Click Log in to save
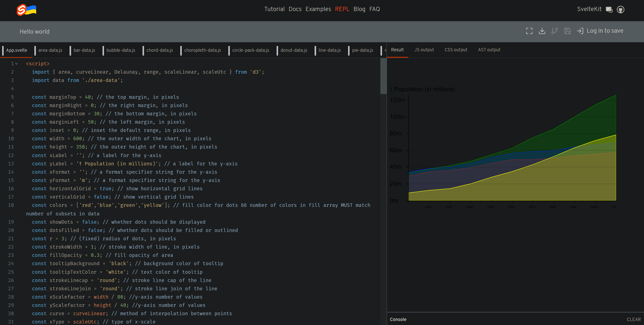The height and width of the screenshot is (325, 644). pos(605,31)
